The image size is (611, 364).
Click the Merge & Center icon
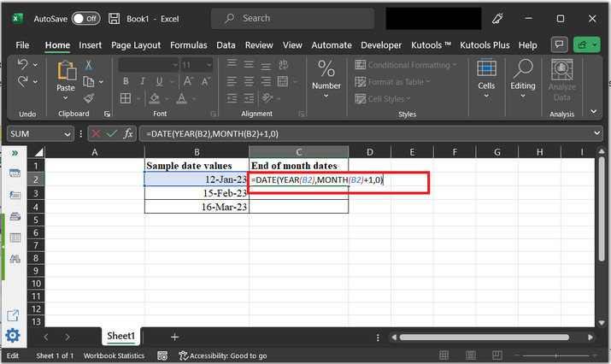[283, 81]
